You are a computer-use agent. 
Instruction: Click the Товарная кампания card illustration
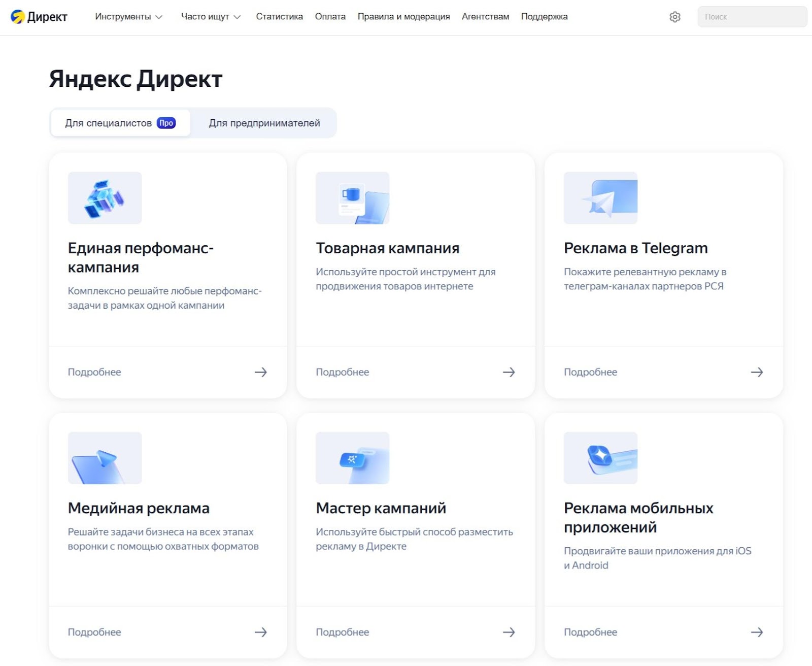coord(352,198)
